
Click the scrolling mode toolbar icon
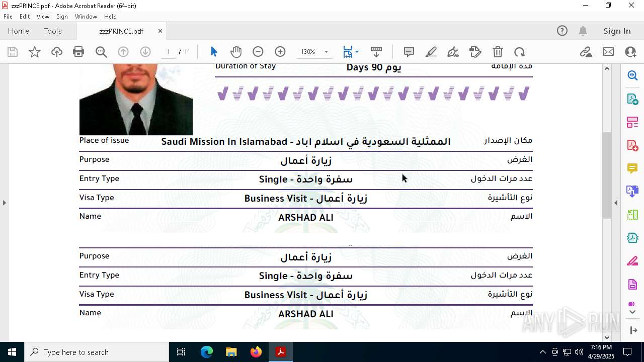(x=376, y=52)
